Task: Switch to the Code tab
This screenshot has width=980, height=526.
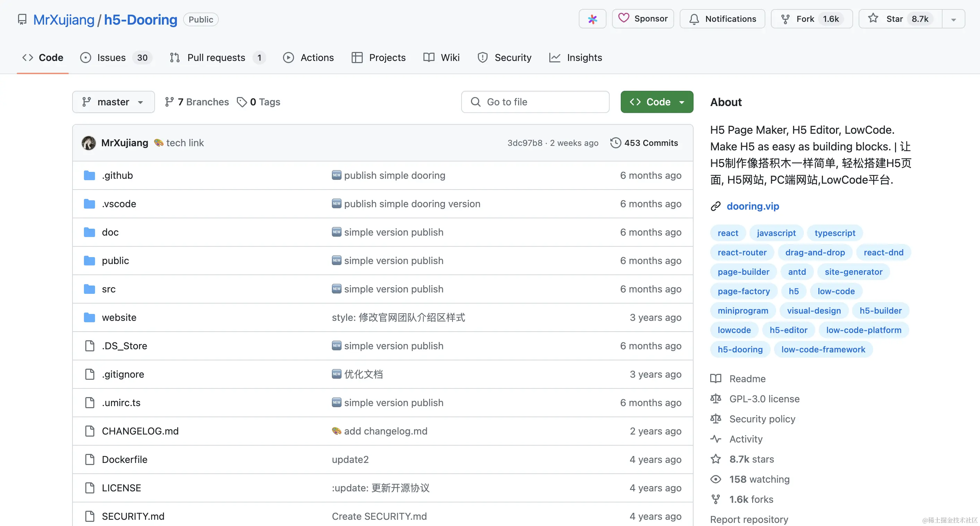Action: (43, 58)
